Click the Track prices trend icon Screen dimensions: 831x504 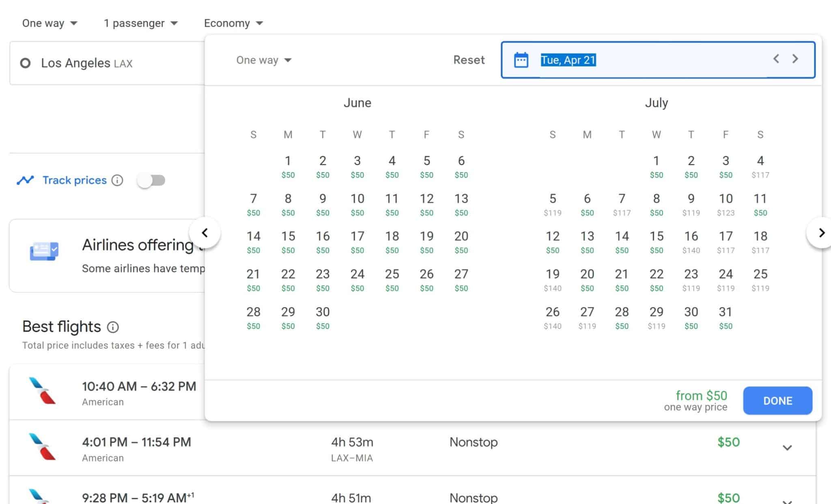tap(25, 180)
